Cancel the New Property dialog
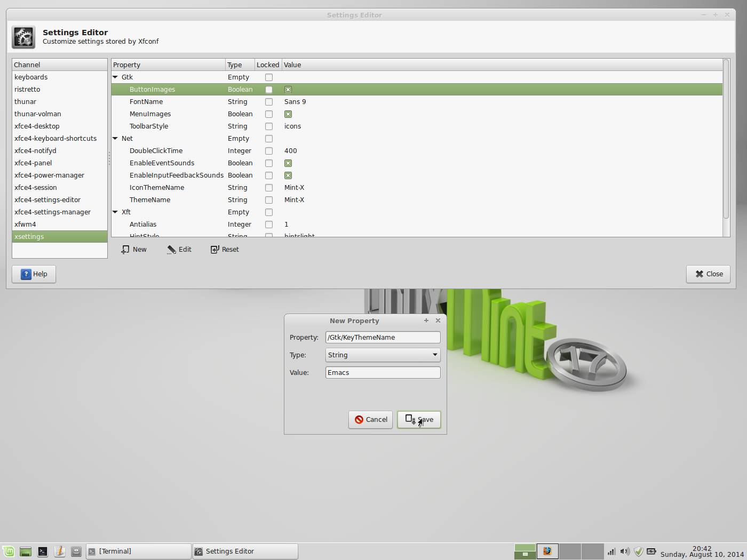The height and width of the screenshot is (560, 747). 371,420
